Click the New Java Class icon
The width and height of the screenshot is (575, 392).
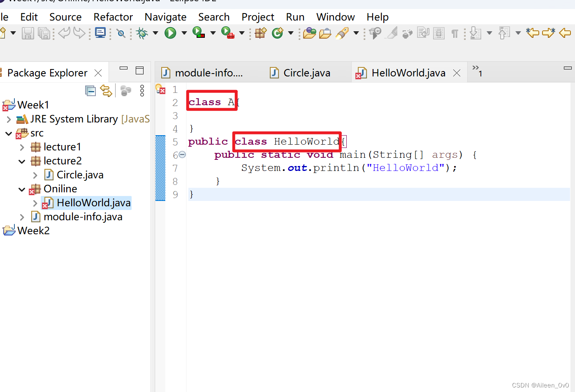[278, 33]
